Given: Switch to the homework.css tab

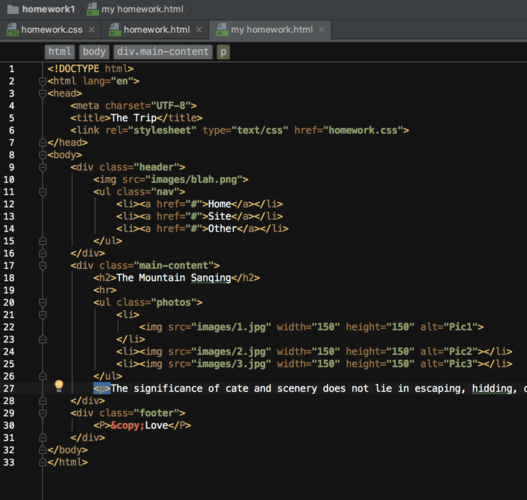Looking at the screenshot, I should click(51, 30).
